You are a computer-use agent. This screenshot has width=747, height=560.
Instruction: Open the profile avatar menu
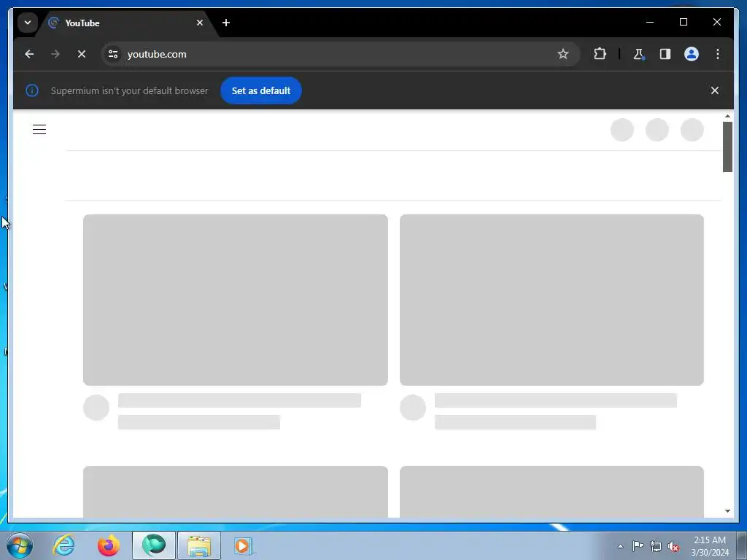692,54
